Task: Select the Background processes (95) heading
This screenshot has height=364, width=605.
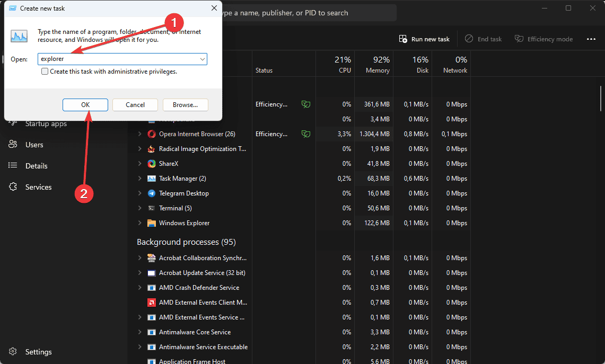Action: click(186, 242)
